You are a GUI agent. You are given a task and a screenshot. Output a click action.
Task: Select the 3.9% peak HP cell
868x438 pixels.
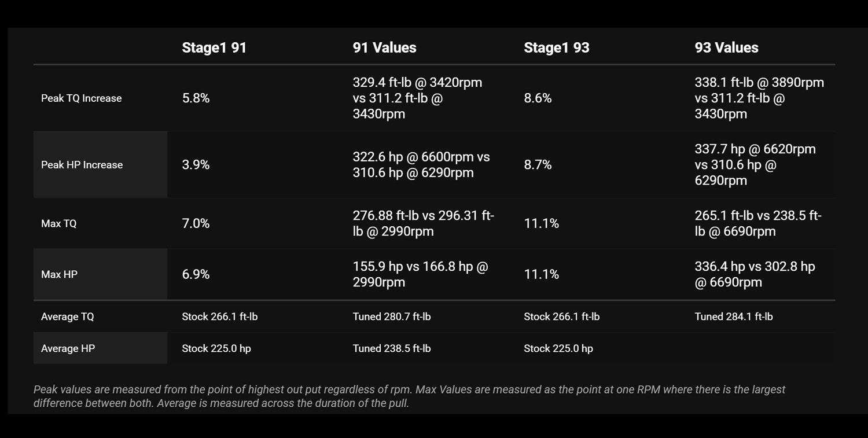(196, 165)
